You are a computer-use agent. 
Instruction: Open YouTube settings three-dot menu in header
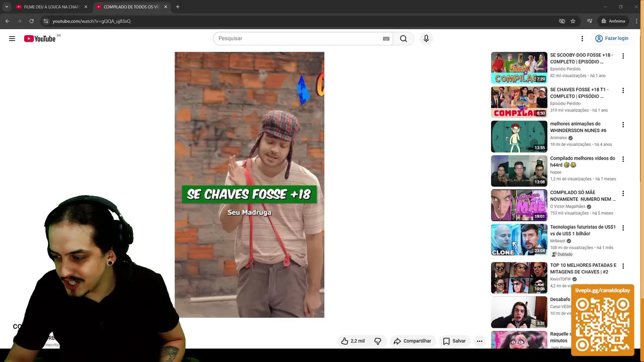pyautogui.click(x=582, y=39)
